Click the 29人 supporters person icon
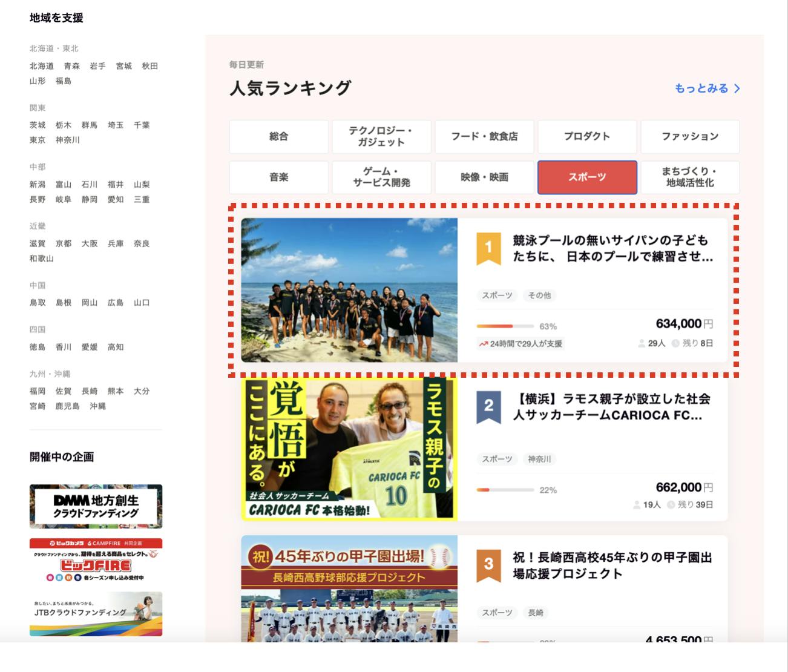788x672 pixels. point(642,343)
